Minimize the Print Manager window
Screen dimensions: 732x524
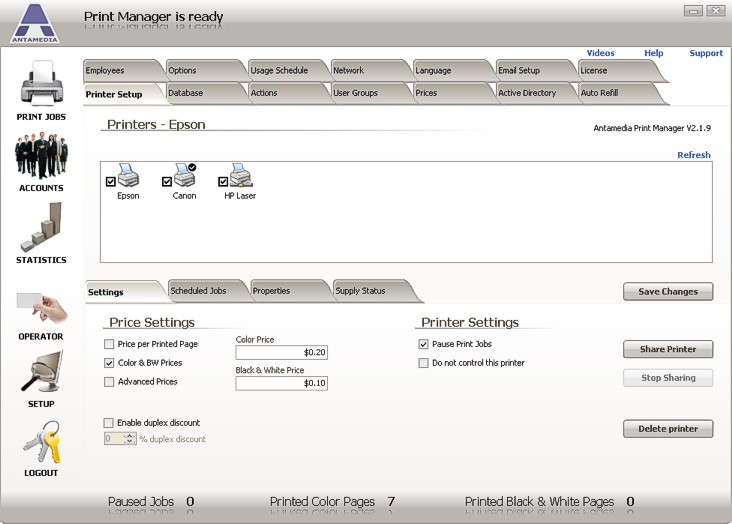693,10
